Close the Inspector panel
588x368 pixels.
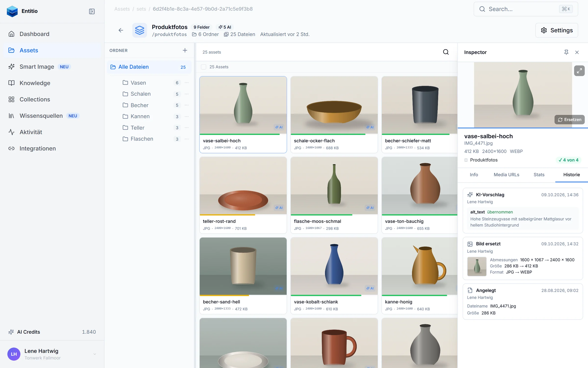(577, 52)
